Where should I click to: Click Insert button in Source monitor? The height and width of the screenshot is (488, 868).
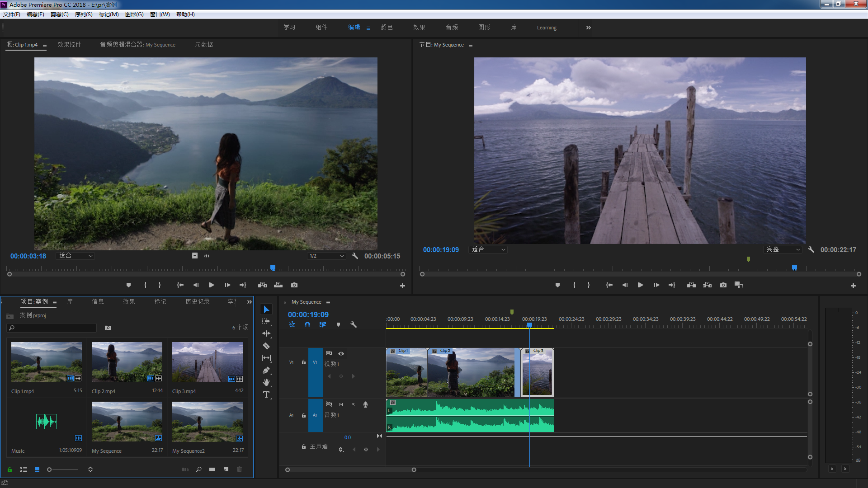pos(262,285)
